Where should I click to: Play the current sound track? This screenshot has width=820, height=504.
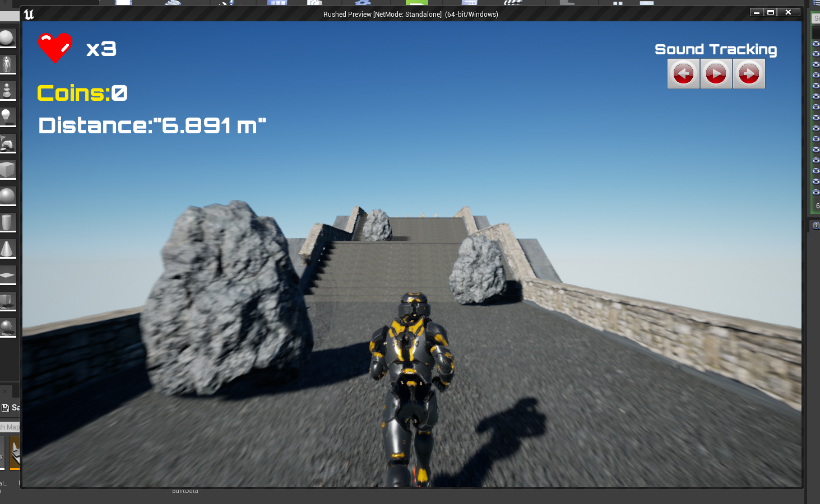[716, 74]
